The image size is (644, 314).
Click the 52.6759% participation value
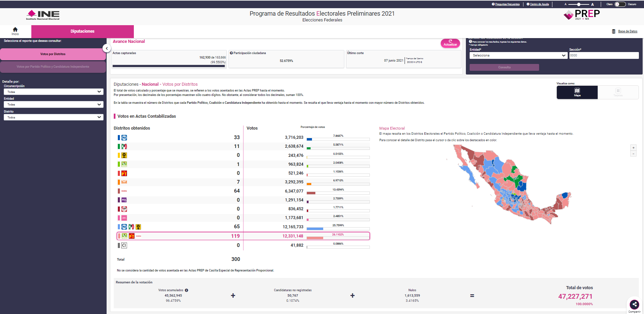[x=286, y=61]
